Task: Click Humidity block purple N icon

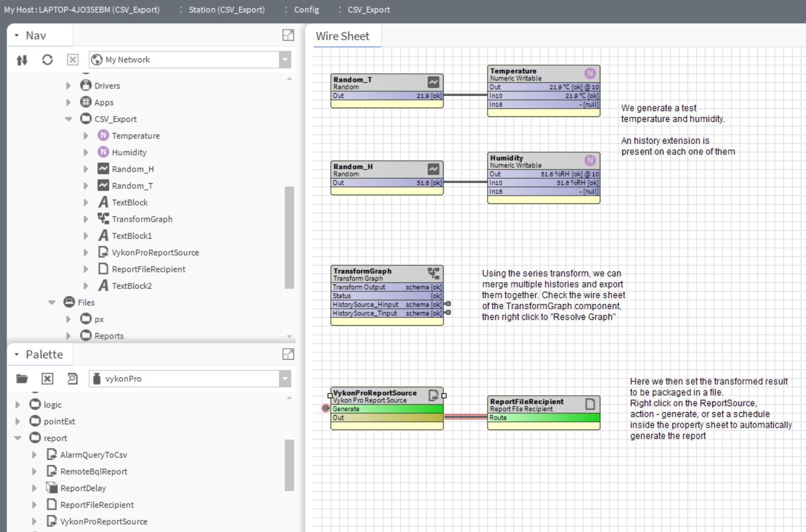Action: [590, 160]
